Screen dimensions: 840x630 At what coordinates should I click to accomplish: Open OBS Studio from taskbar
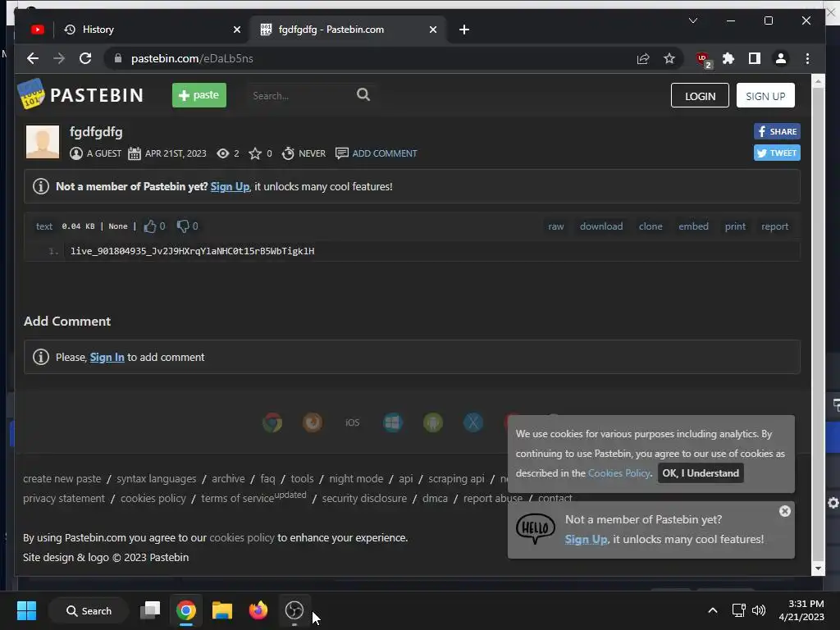tap(294, 610)
